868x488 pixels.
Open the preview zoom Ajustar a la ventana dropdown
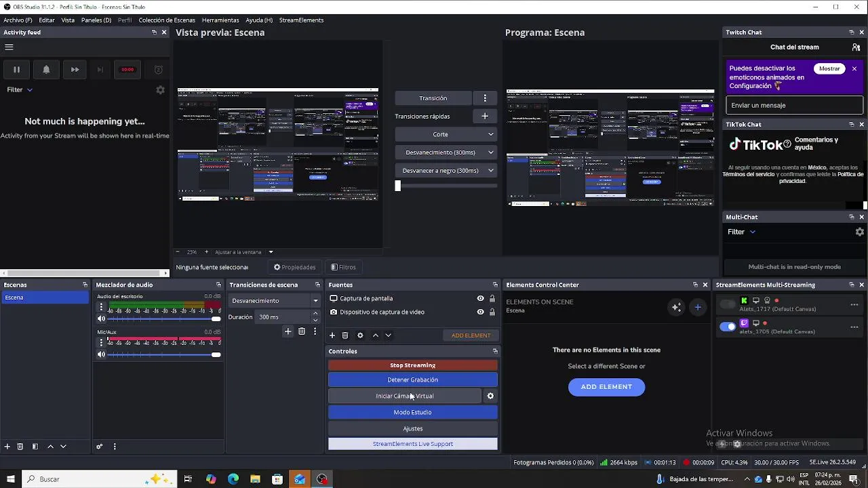[x=244, y=252]
